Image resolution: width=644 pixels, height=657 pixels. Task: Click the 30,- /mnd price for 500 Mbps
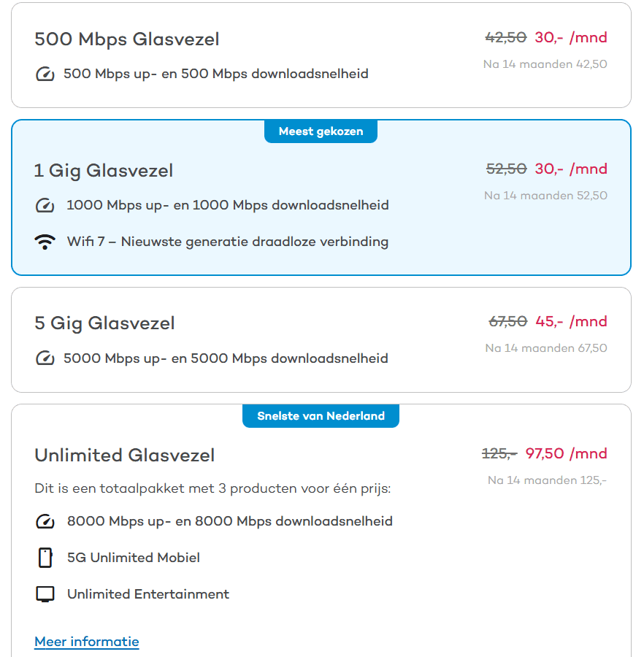click(x=570, y=37)
